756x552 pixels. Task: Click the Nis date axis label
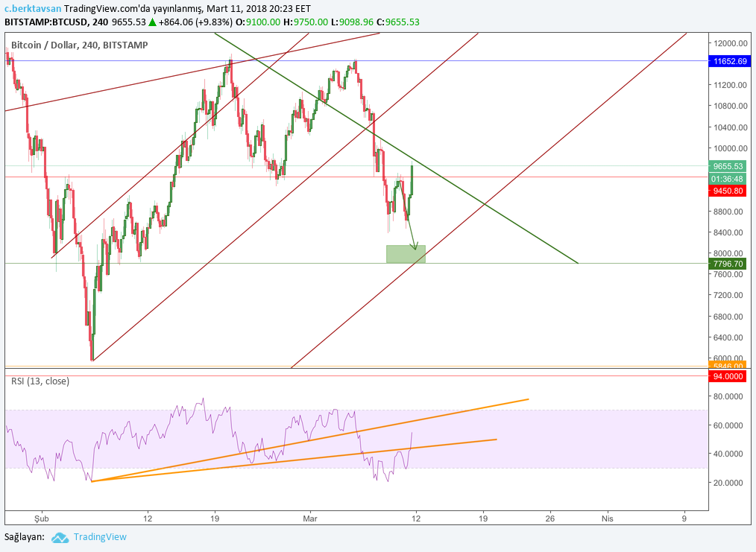point(607,518)
